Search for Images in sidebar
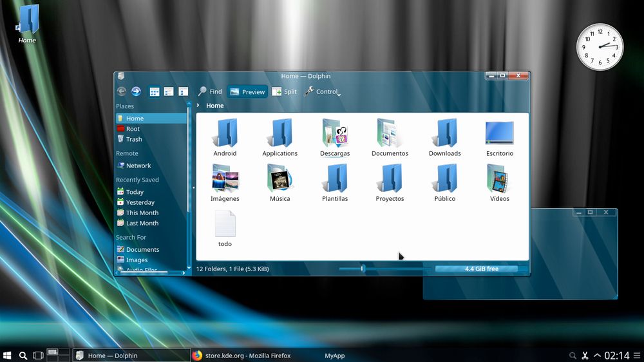This screenshot has width=644, height=362. point(151,260)
